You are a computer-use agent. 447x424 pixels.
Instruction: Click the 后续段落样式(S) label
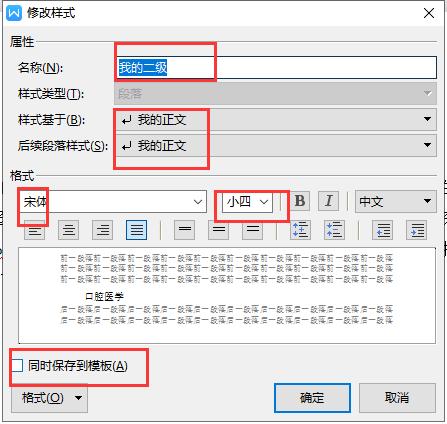click(63, 146)
